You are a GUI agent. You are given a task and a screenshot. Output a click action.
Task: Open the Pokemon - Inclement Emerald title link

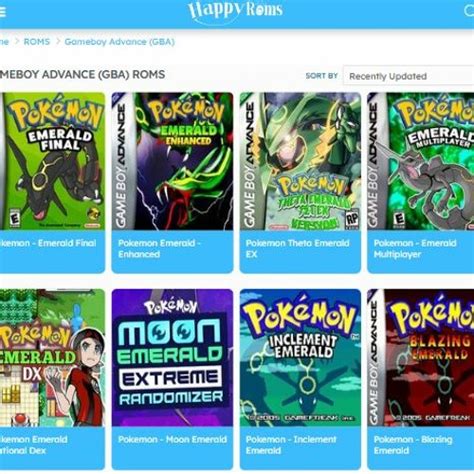pos(291,445)
